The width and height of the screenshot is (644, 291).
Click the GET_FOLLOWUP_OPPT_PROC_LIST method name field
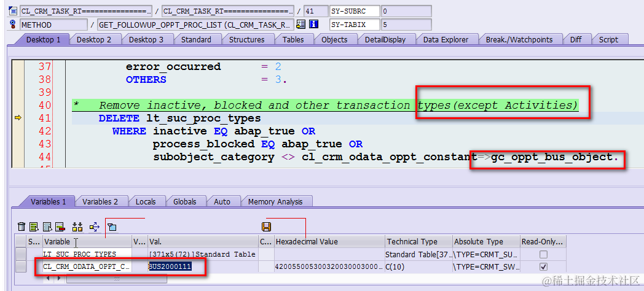[195, 25]
